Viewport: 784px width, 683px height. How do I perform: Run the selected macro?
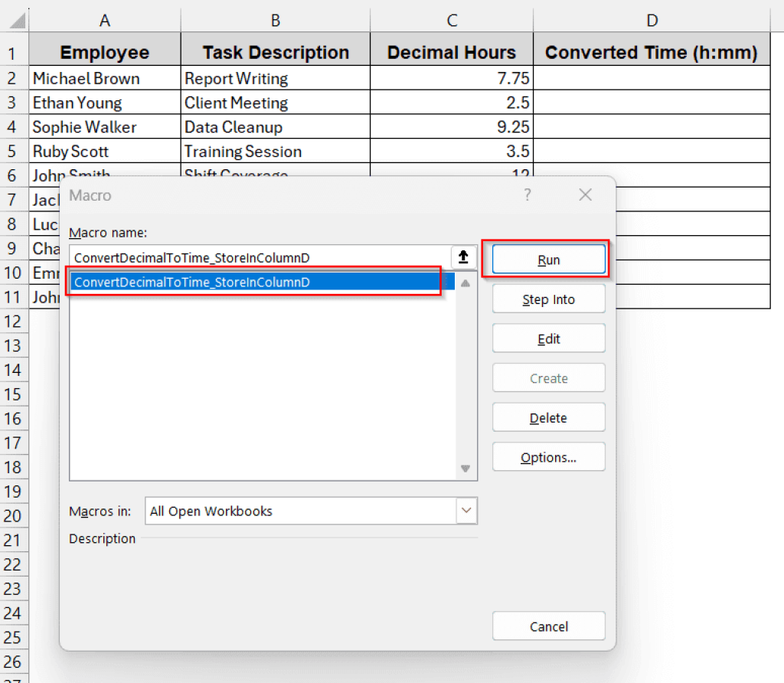point(548,260)
